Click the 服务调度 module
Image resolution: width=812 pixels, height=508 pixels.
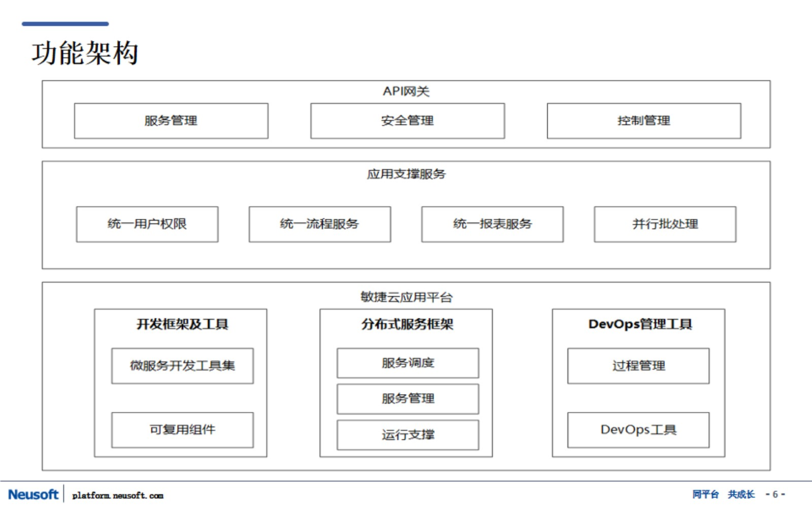[407, 363]
